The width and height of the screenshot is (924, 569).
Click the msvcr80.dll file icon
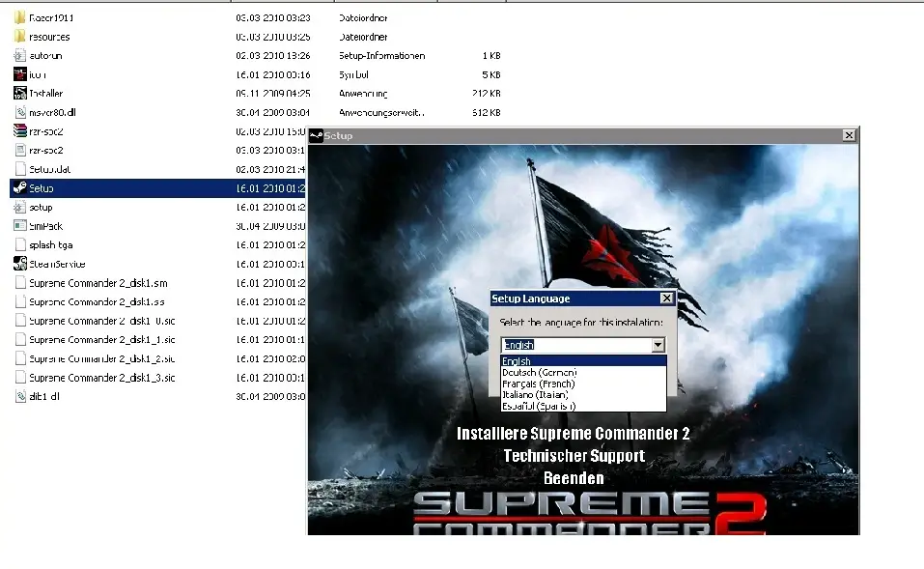point(20,112)
